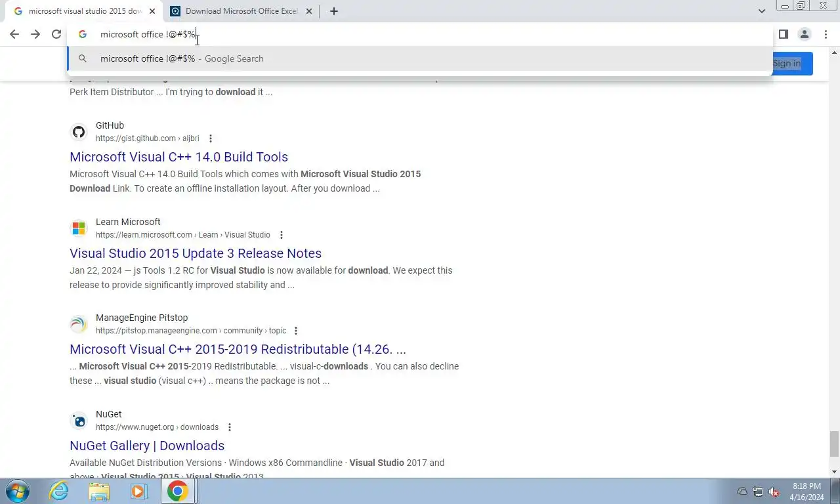Close the 'Download Microsoft Office Excel' tab
The height and width of the screenshot is (504, 840).
click(309, 11)
